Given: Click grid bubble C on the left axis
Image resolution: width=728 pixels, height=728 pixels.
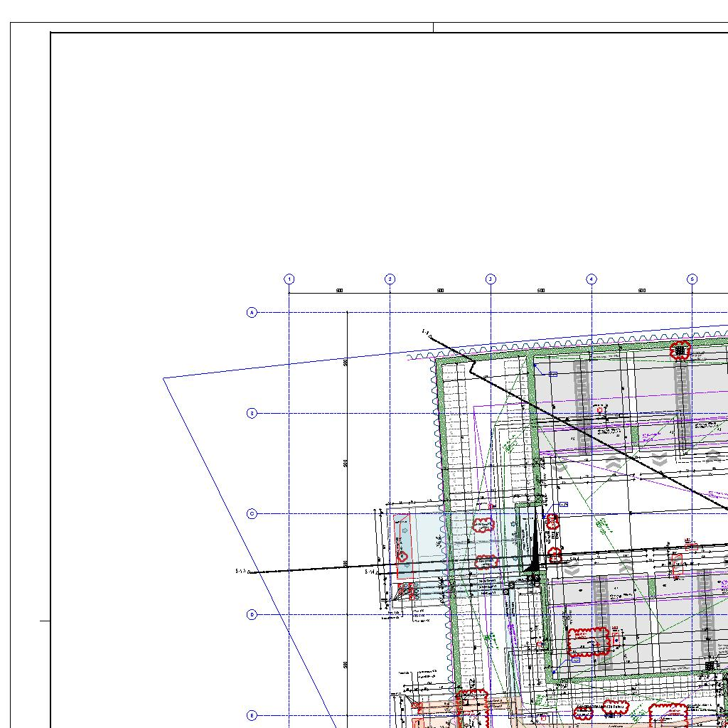Looking at the screenshot, I should tap(252, 514).
